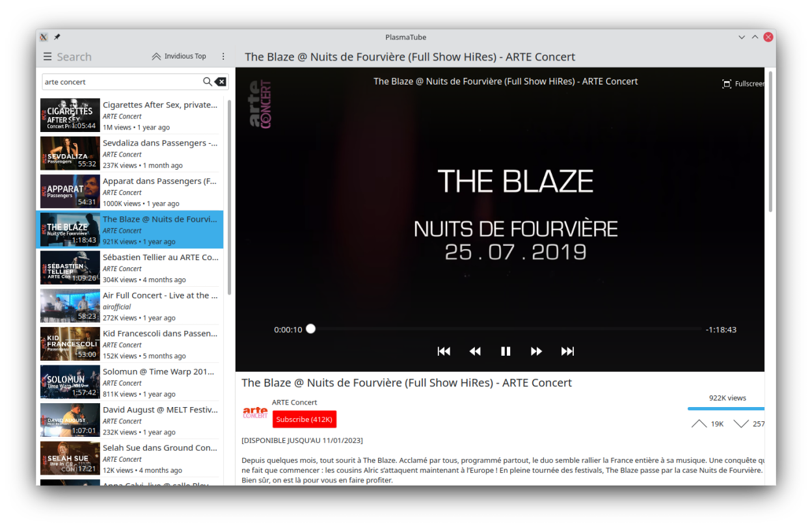Subscribe to the ARTE Concert channel
Image resolution: width=812 pixels, height=528 pixels.
(304, 419)
